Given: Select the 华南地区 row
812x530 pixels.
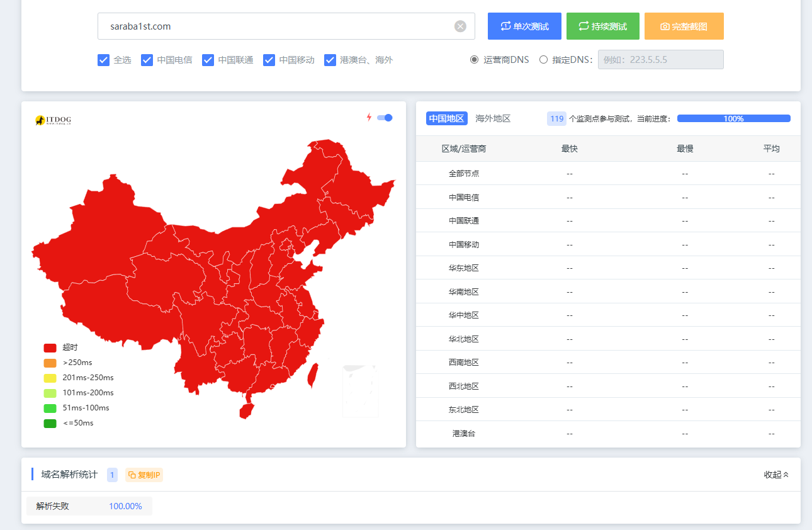Looking at the screenshot, I should pyautogui.click(x=608, y=291).
